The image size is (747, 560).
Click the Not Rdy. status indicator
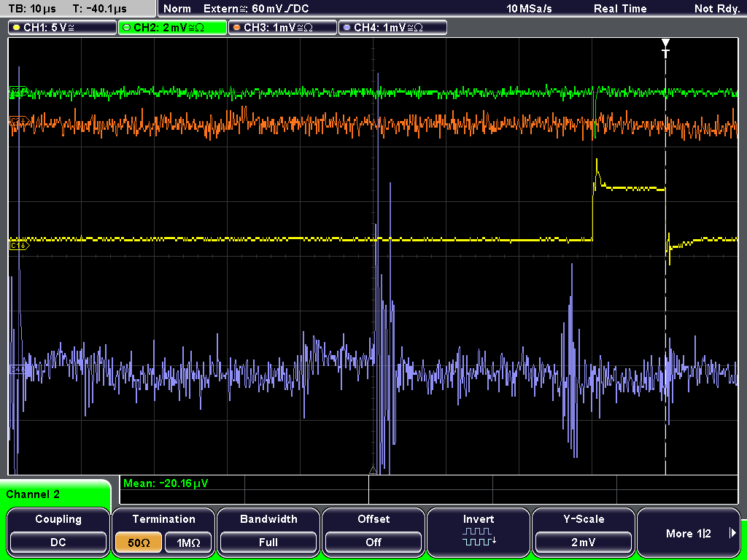(717, 9)
